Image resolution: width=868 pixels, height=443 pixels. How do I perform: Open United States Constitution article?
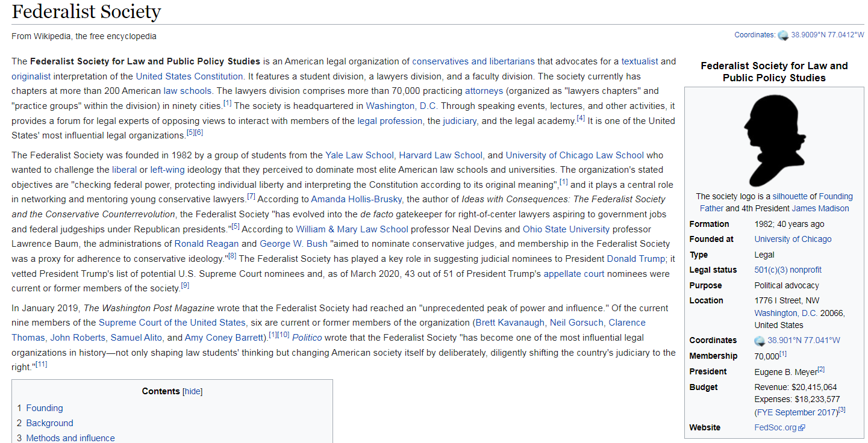click(190, 76)
